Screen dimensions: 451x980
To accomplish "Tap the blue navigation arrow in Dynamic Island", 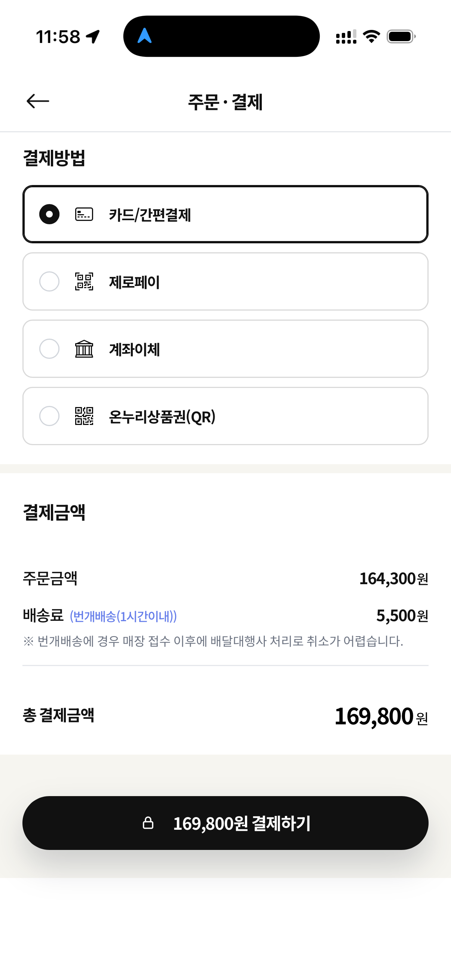I will coord(145,36).
